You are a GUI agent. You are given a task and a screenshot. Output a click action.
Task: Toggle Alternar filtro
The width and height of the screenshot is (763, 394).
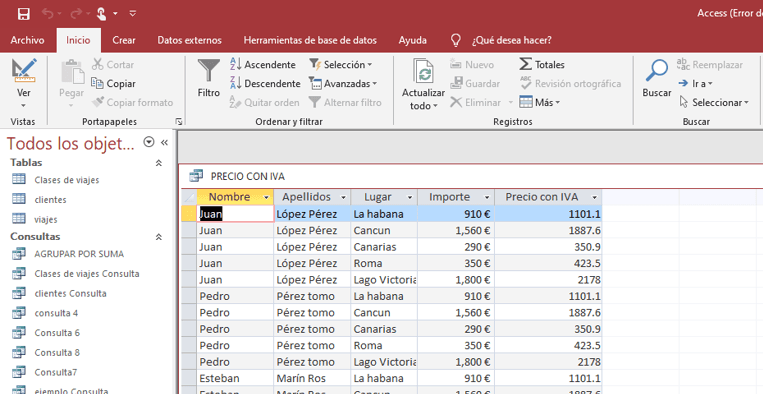click(x=345, y=102)
